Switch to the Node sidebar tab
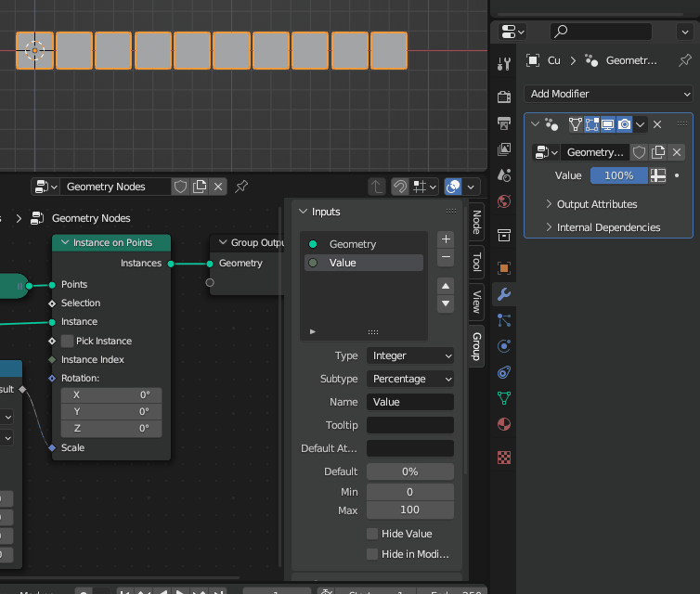Image resolution: width=700 pixels, height=594 pixels. (476, 222)
